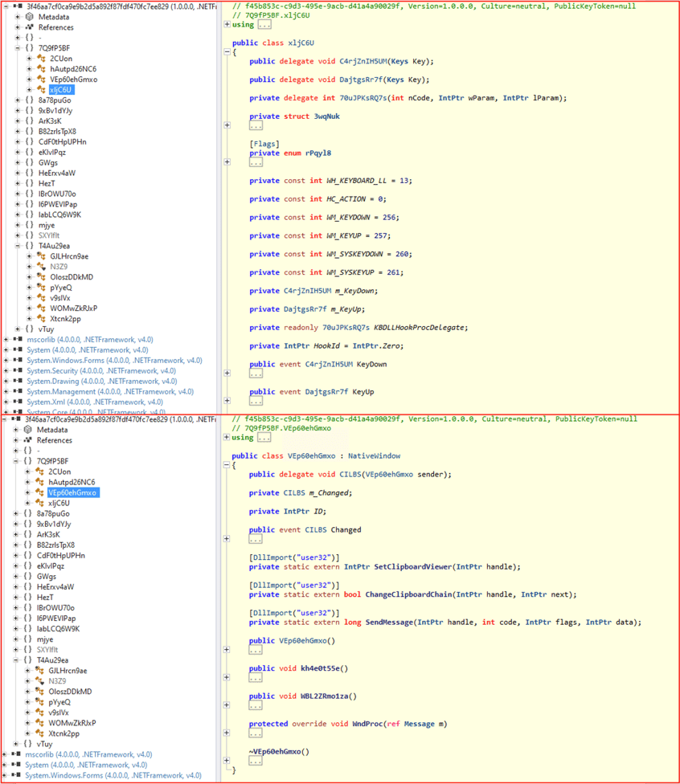Click class icon beside xljC6U in lower tree
Screen dimensions: 680x784
click(x=39, y=503)
